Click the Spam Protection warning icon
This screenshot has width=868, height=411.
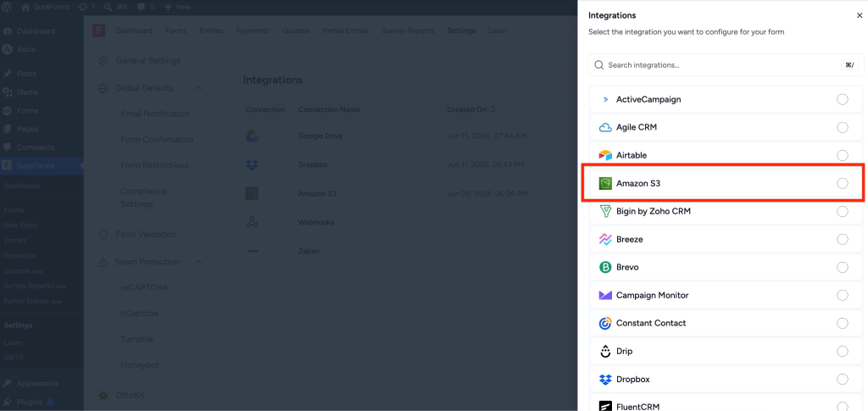tap(103, 262)
